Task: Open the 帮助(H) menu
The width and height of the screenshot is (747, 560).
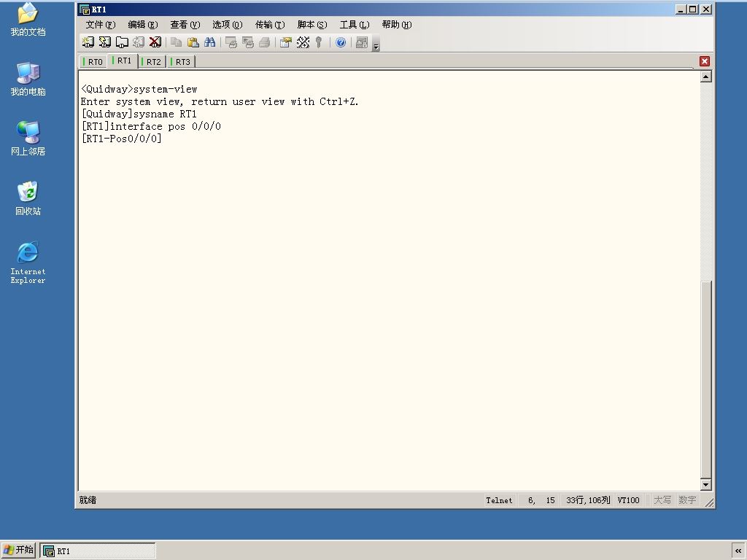Action: pyautogui.click(x=397, y=25)
